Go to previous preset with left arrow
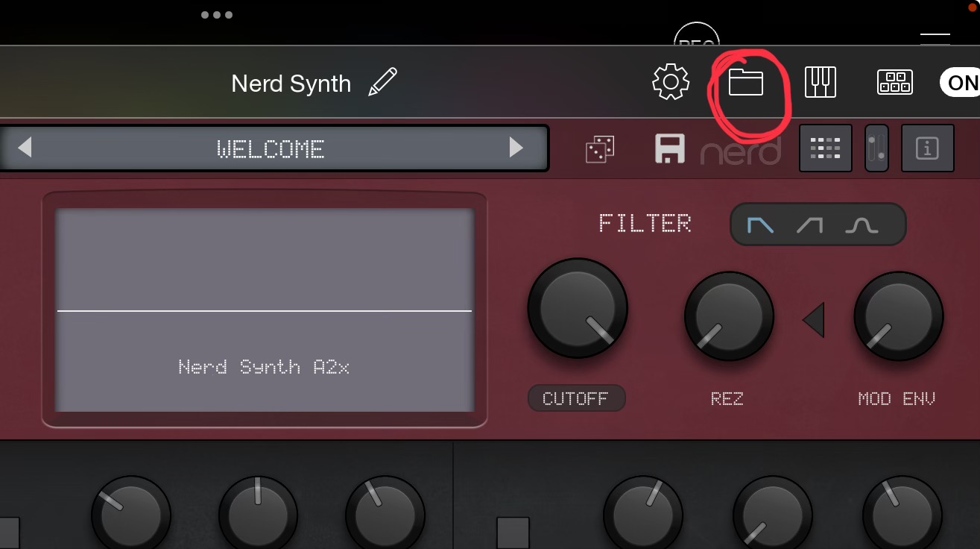This screenshot has height=549, width=980. [25, 148]
